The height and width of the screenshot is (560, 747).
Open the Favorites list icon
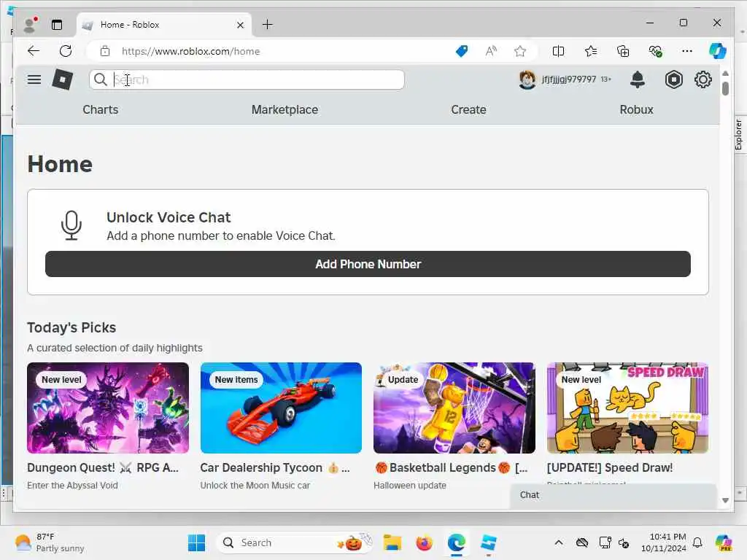(x=591, y=51)
